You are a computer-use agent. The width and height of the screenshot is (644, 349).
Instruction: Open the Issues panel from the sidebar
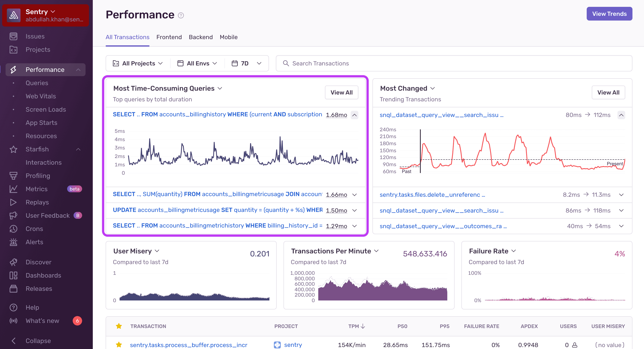pos(14,36)
